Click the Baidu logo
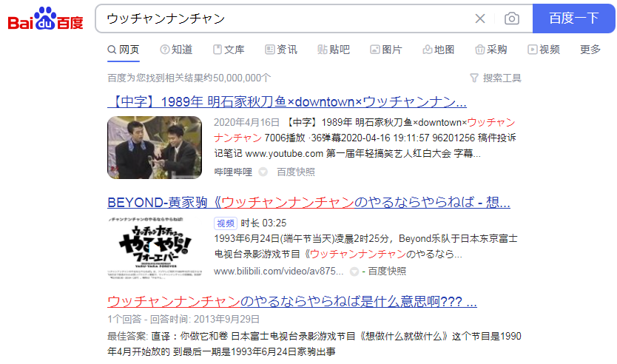The image size is (617, 364). 45,18
